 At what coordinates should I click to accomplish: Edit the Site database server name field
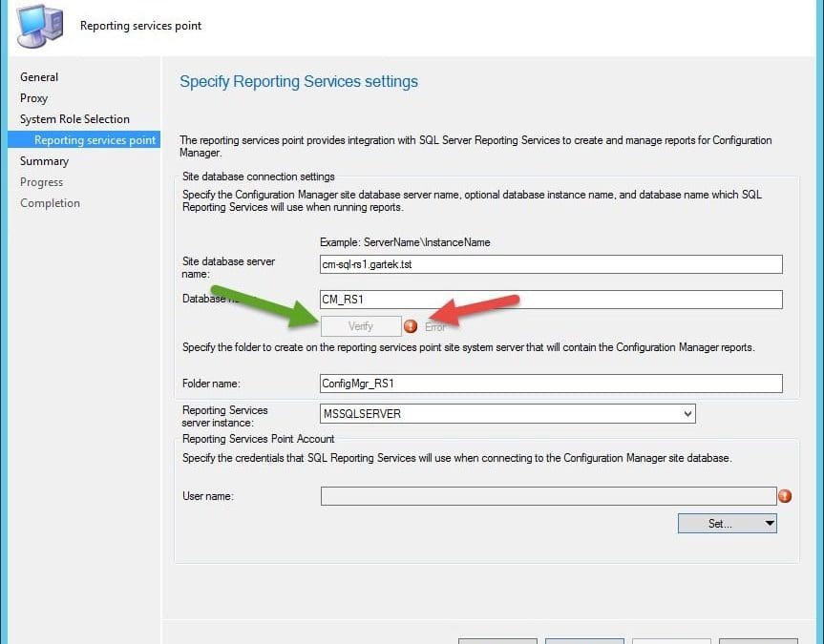[551, 264]
